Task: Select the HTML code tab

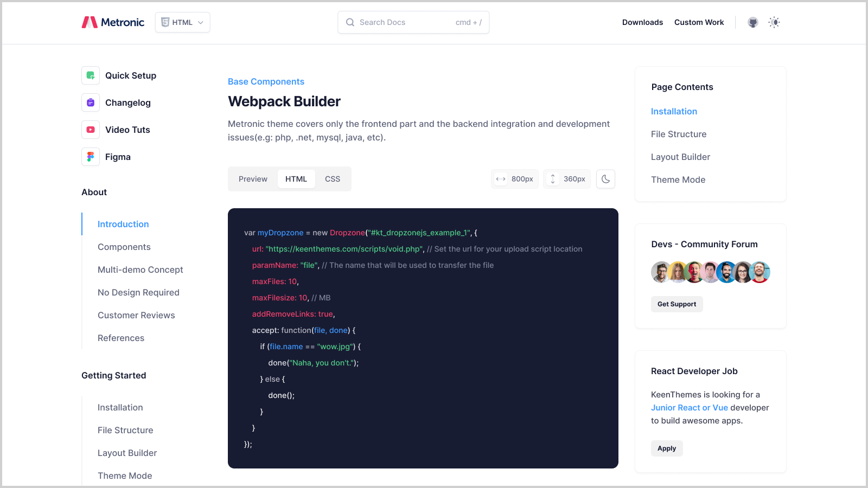Action: pyautogui.click(x=296, y=179)
